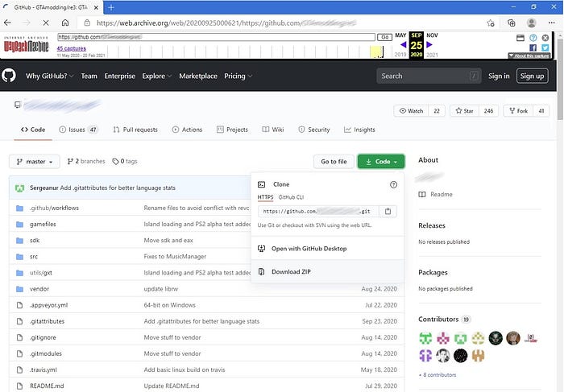Switch to the Security tab
This screenshot has height=392, width=564.
pyautogui.click(x=314, y=130)
